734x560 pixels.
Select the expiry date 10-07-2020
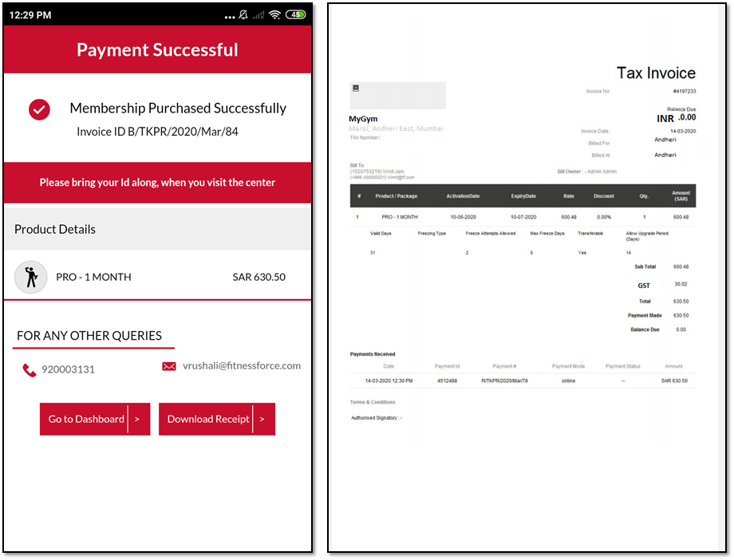coord(523,217)
